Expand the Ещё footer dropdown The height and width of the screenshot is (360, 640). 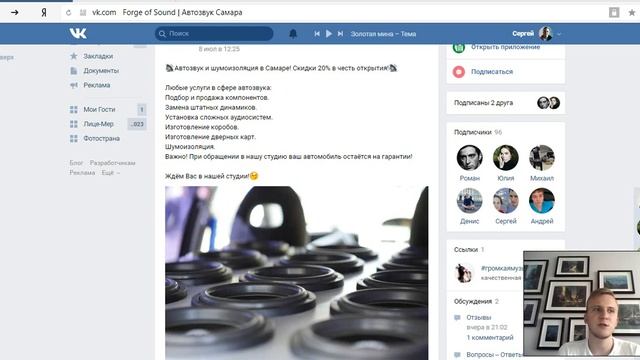[111, 173]
